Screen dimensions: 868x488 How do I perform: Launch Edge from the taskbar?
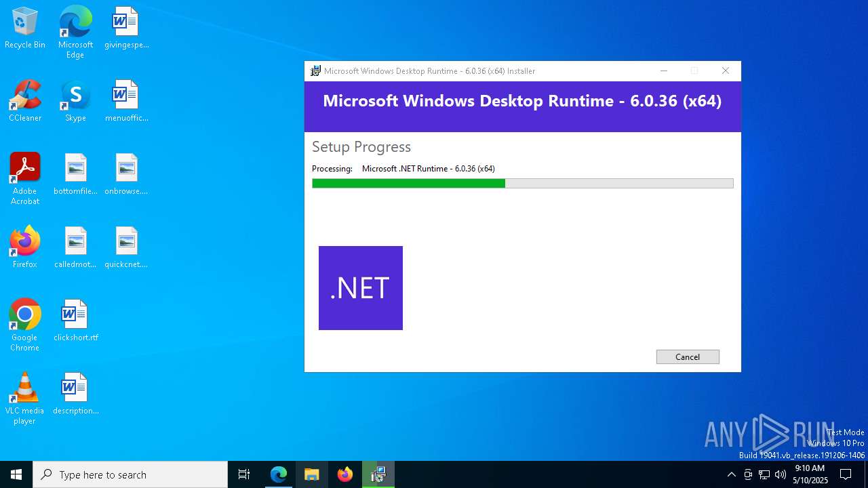tap(279, 474)
